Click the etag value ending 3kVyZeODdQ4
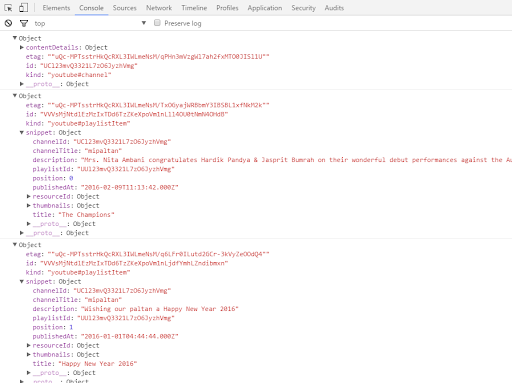Image resolution: width=512 pixels, height=383 pixels. [158, 254]
